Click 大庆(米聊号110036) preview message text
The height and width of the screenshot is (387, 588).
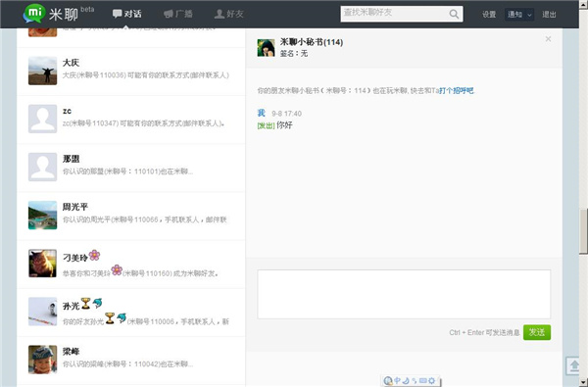[145, 75]
